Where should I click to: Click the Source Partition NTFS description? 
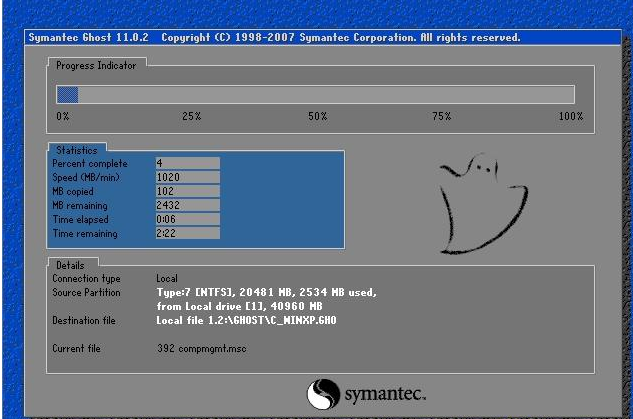265,292
